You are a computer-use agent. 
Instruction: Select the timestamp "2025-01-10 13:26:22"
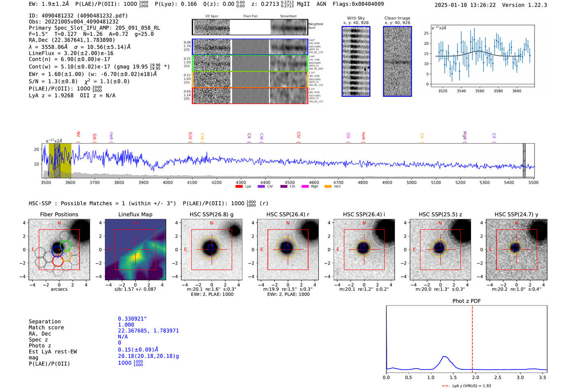click(x=465, y=5)
